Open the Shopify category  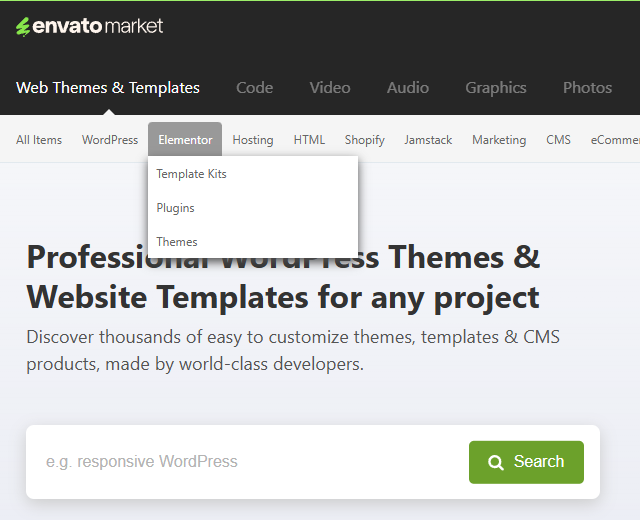coord(364,140)
